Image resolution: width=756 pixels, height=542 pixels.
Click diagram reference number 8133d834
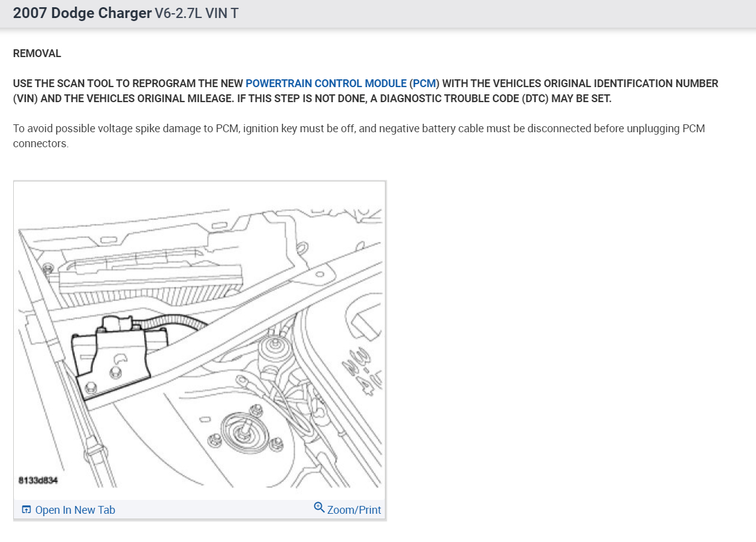point(38,481)
